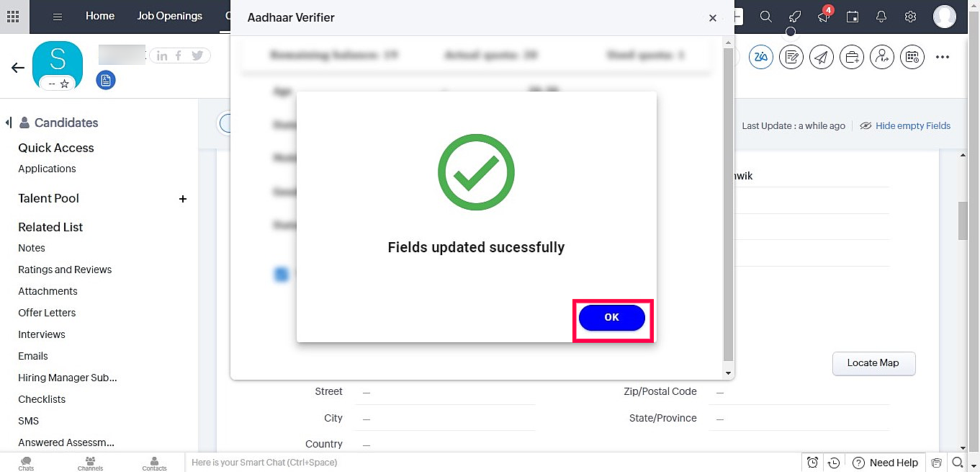Open the three-dots more options menu
The image size is (980, 472).
tap(943, 57)
